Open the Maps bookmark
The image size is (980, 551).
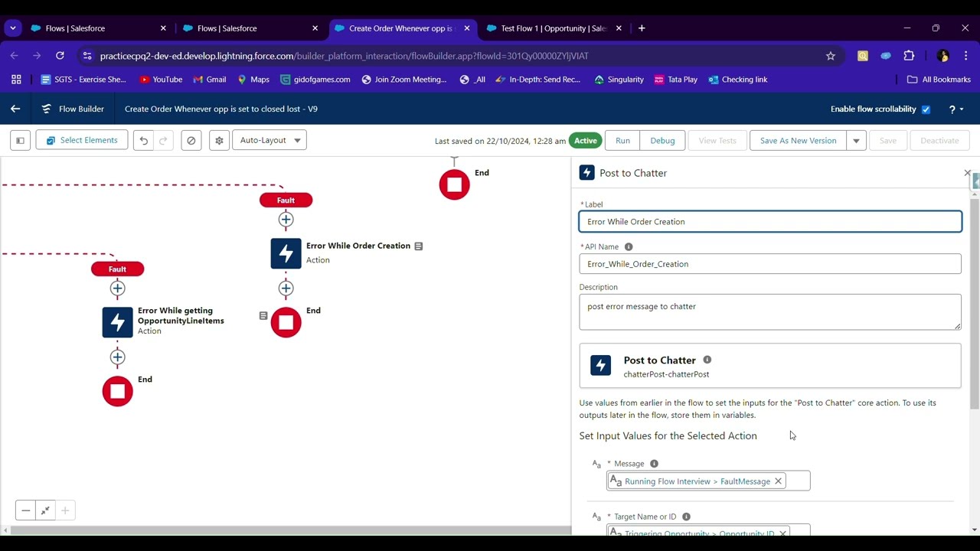pos(253,80)
